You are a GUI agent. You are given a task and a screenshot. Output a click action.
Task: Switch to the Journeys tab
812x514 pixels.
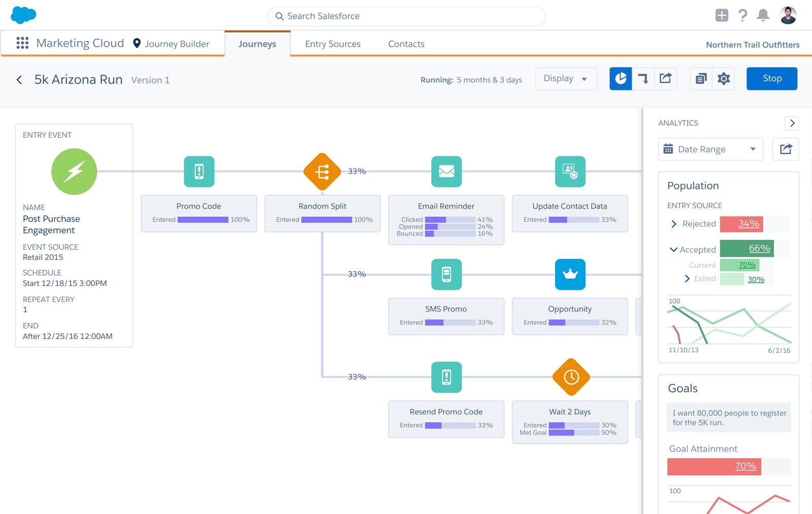(257, 44)
